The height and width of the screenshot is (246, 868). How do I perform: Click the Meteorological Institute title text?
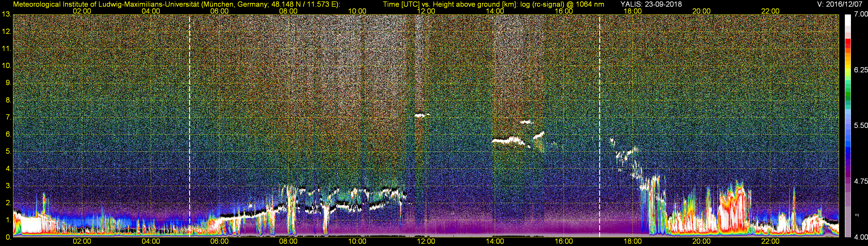pos(176,4)
